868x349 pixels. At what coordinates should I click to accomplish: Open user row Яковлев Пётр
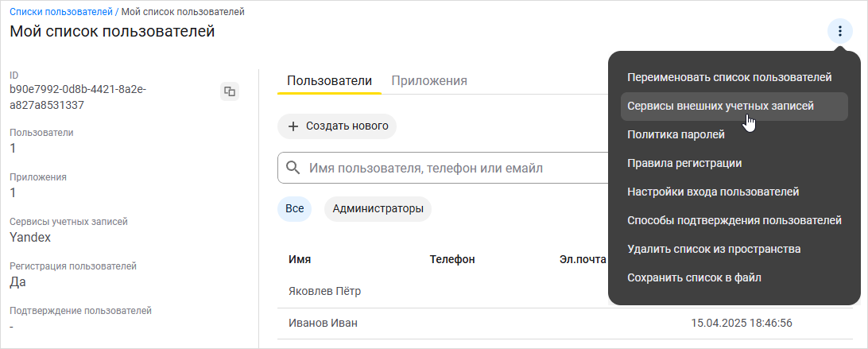pos(443,292)
